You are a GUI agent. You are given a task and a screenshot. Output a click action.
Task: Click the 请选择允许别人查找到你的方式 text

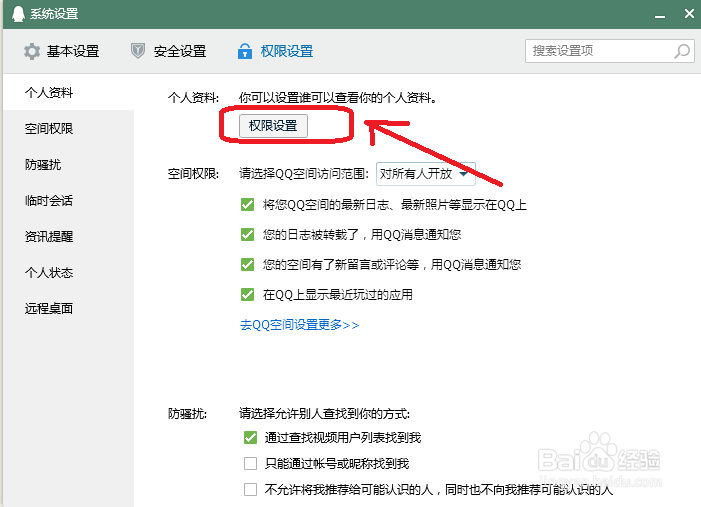click(x=325, y=414)
